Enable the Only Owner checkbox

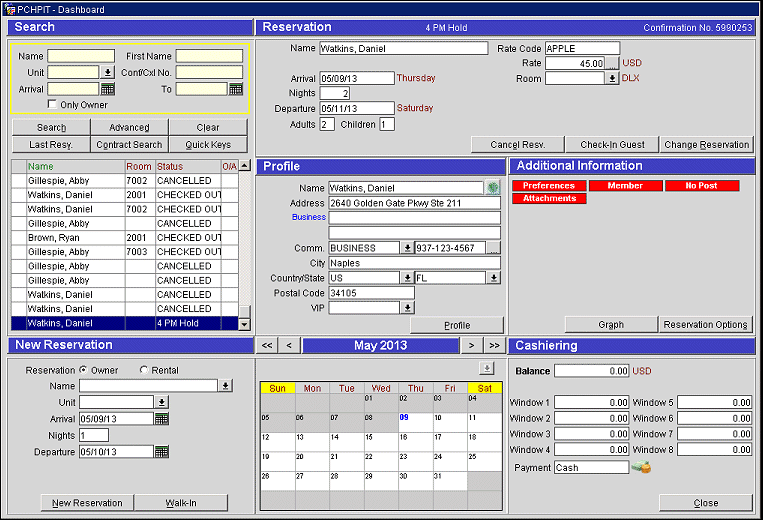click(54, 104)
